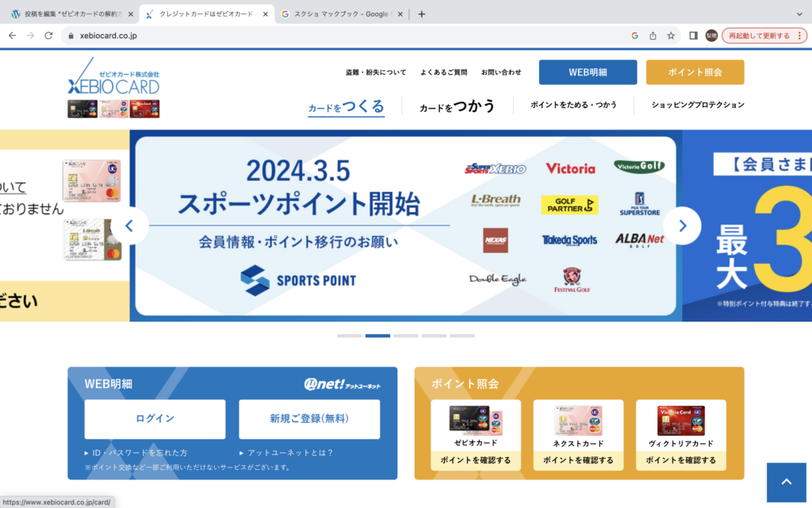Click the Google icon in the address bar

(634, 36)
